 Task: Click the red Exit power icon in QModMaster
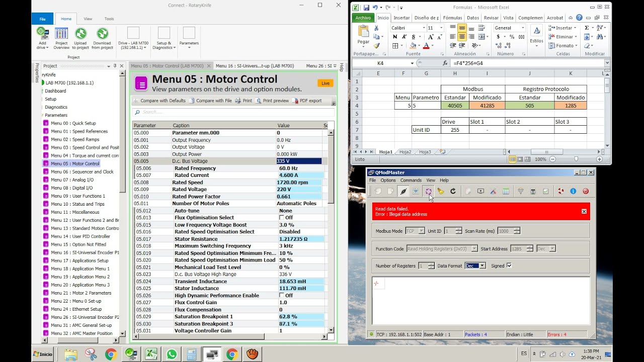586,191
